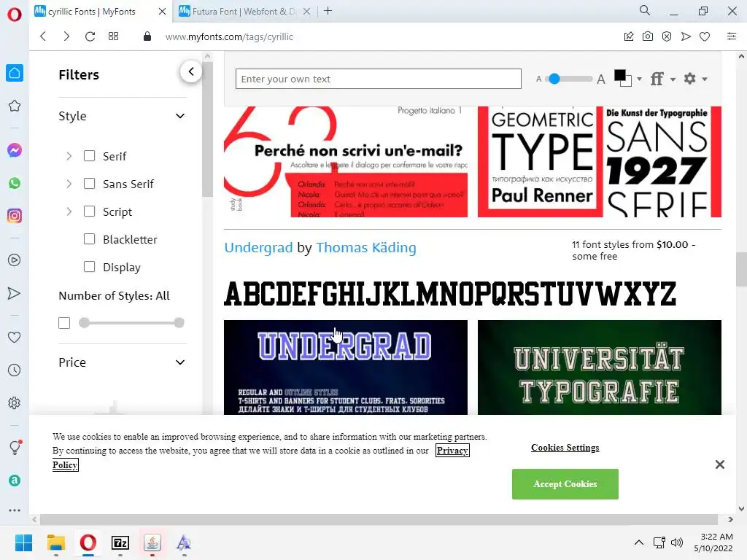Open the Java app in taskbar
Image resolution: width=747 pixels, height=560 pixels.
click(x=152, y=542)
